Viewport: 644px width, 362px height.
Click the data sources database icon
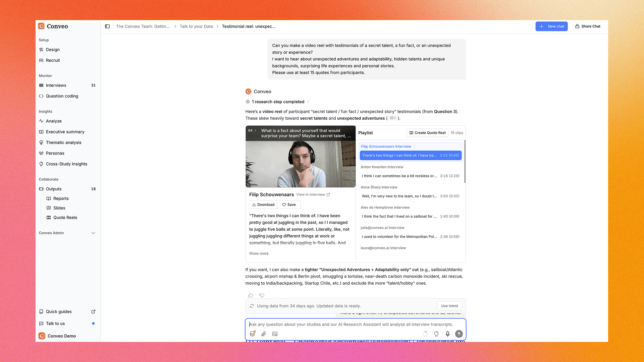(252, 334)
